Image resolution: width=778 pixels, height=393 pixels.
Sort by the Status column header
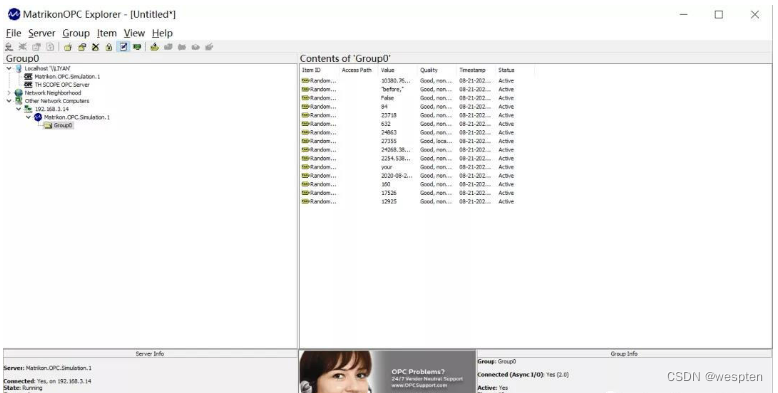tap(515, 70)
